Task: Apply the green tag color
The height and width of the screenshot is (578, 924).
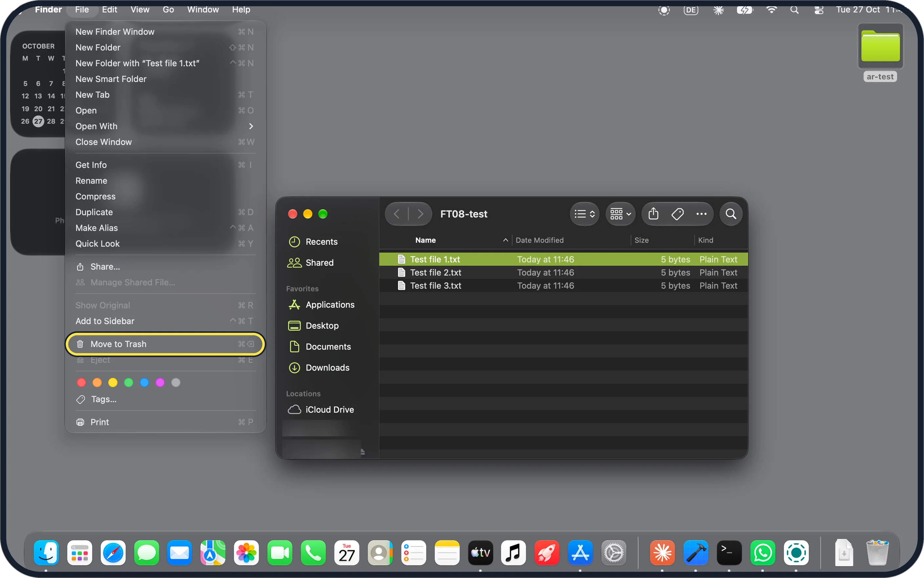Action: [129, 382]
